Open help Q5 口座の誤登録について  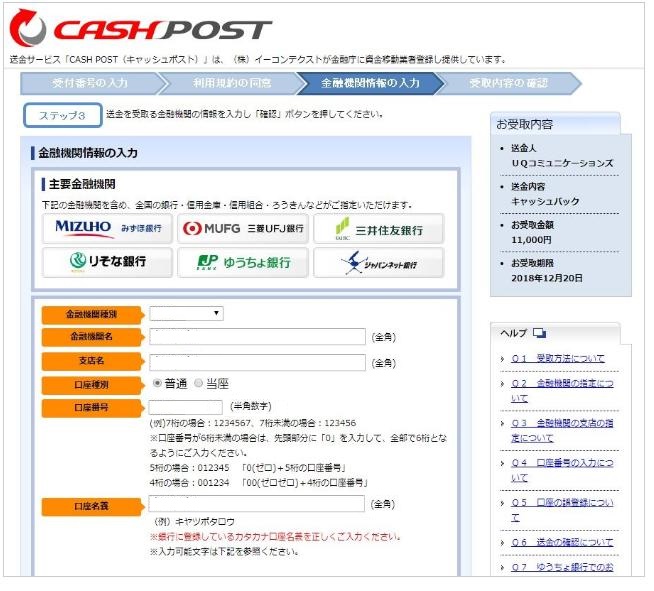562,510
